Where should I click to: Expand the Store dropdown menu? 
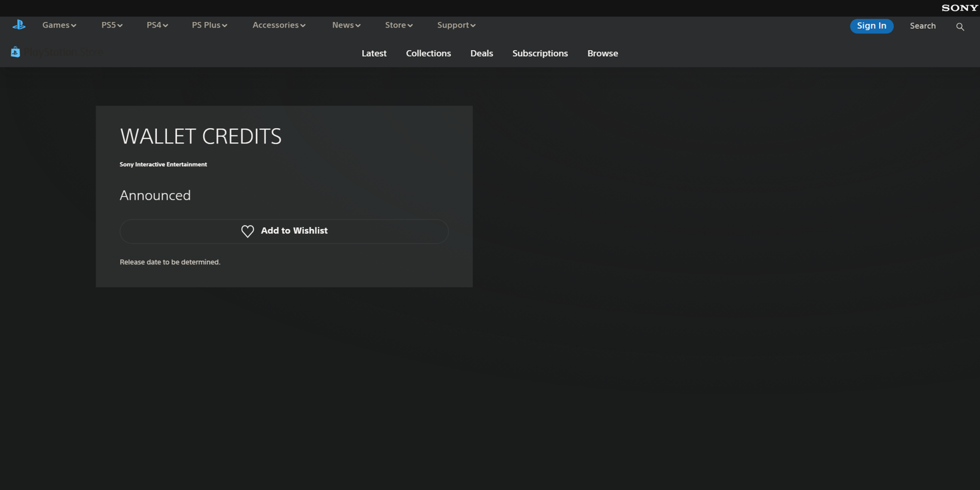coord(399,25)
